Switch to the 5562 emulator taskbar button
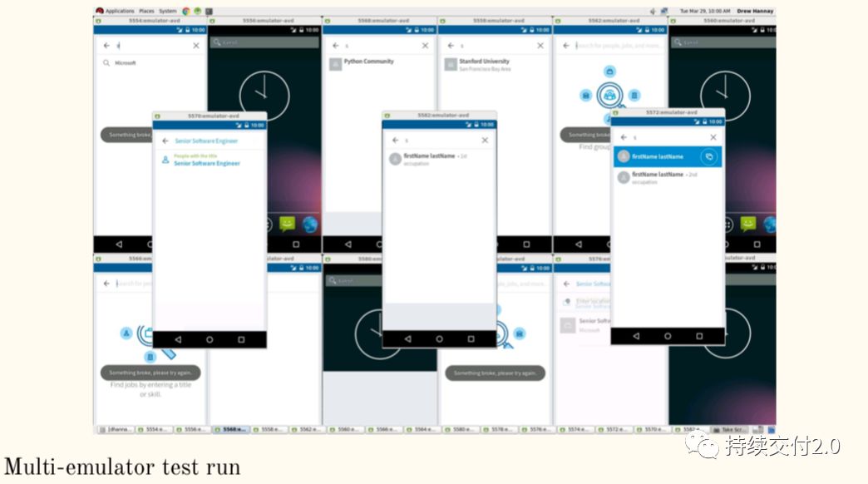Viewport: 868px width, 484px height. point(308,430)
